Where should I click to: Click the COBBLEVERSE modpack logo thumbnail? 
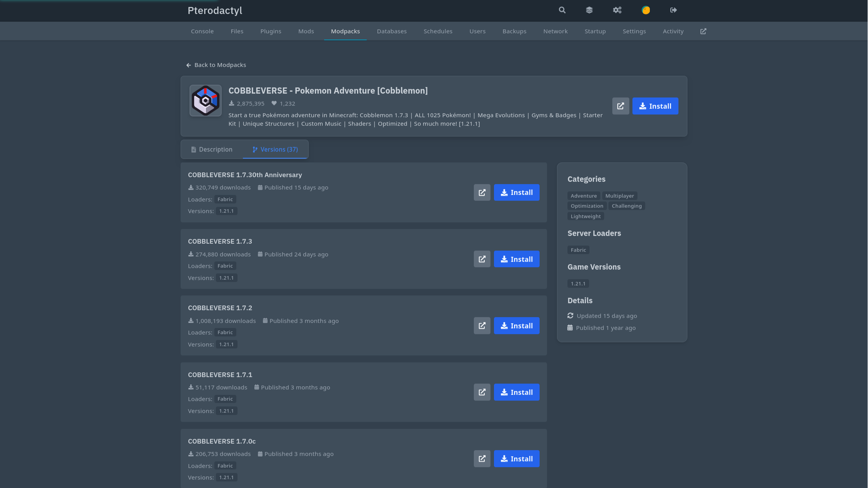[205, 101]
